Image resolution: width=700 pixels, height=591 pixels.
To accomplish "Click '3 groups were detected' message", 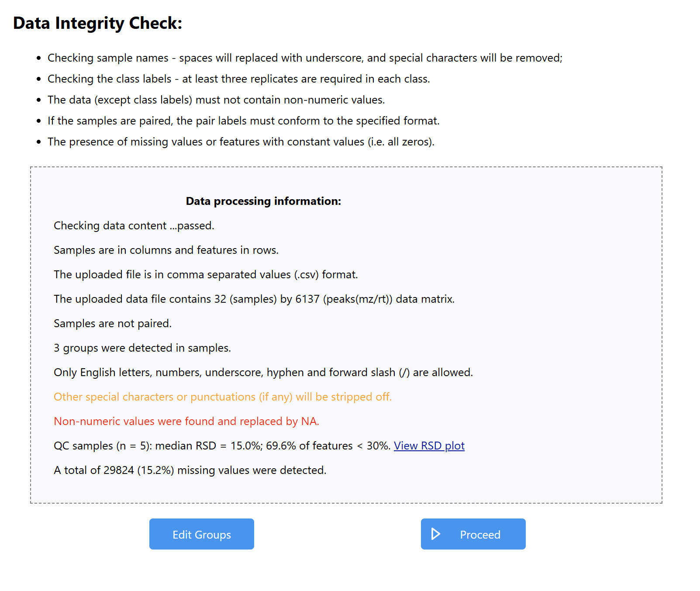I will [142, 348].
